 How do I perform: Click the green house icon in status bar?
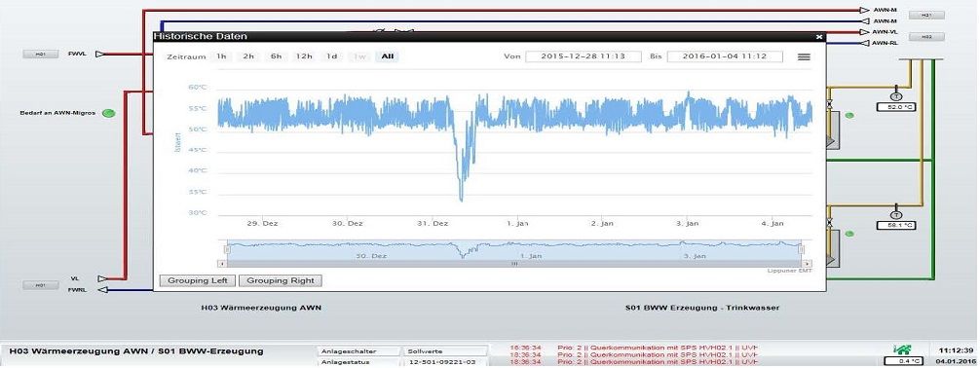click(903, 350)
